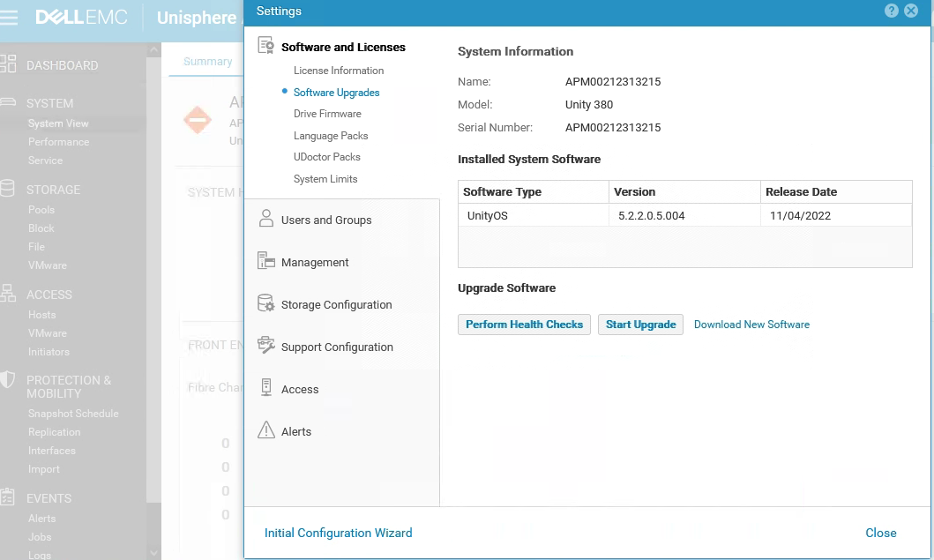The width and height of the screenshot is (934, 560).
Task: Click the Access network icon
Action: point(8,293)
